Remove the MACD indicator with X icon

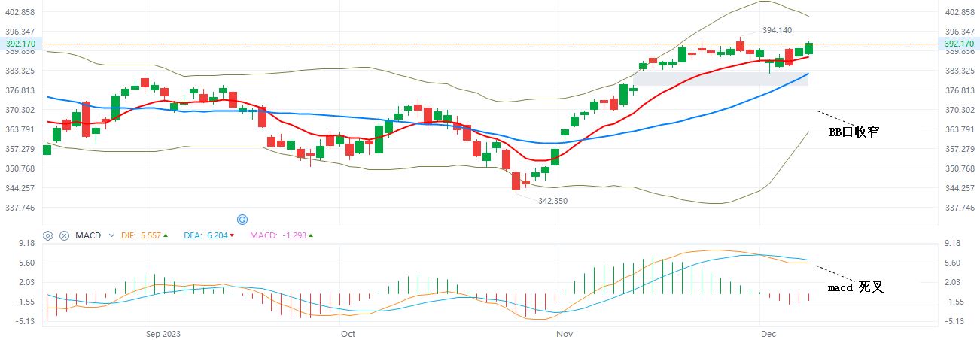tap(65, 235)
